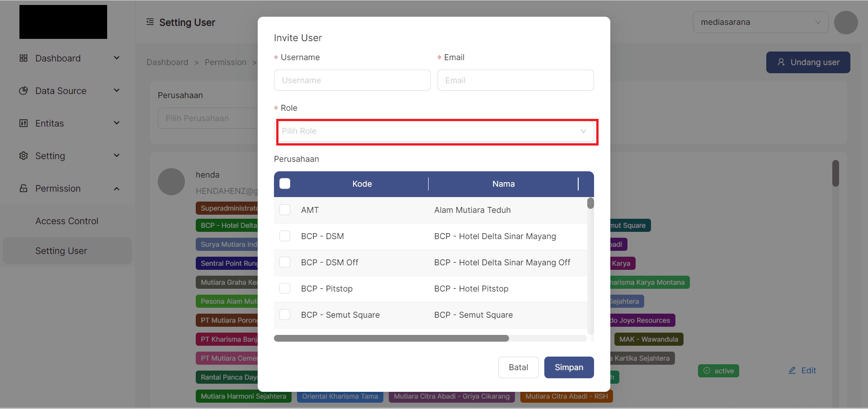Open Access Control menu item
Image resolution: width=868 pixels, height=409 pixels.
coord(67,221)
